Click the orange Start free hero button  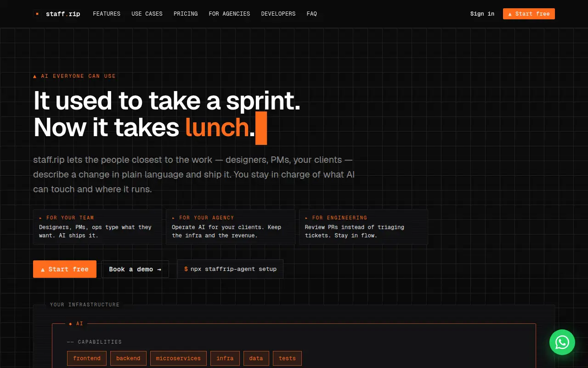pos(65,269)
